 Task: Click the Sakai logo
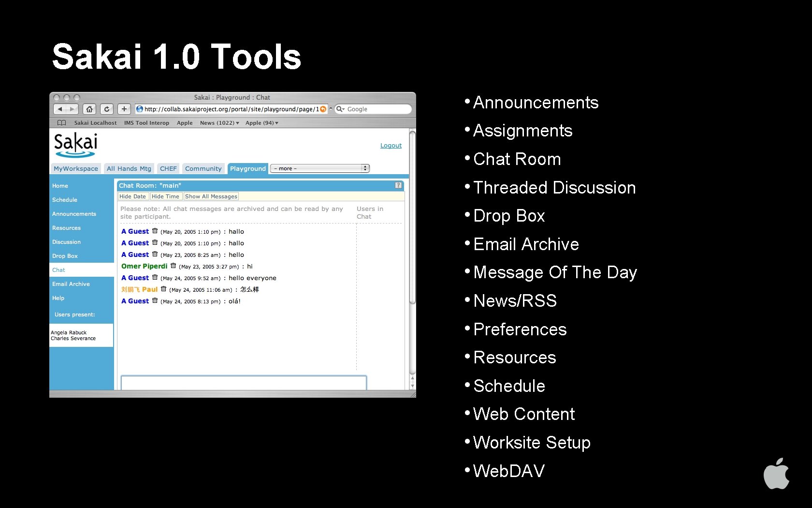75,145
